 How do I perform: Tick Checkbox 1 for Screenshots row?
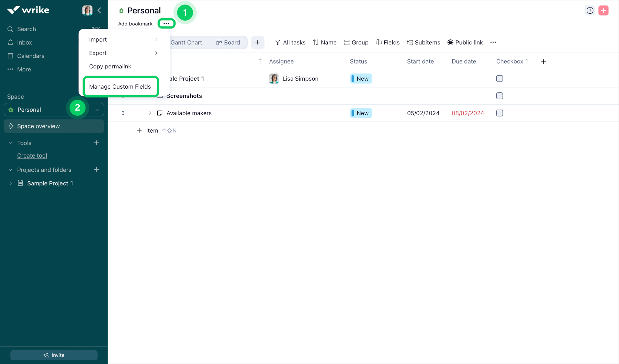(x=499, y=96)
